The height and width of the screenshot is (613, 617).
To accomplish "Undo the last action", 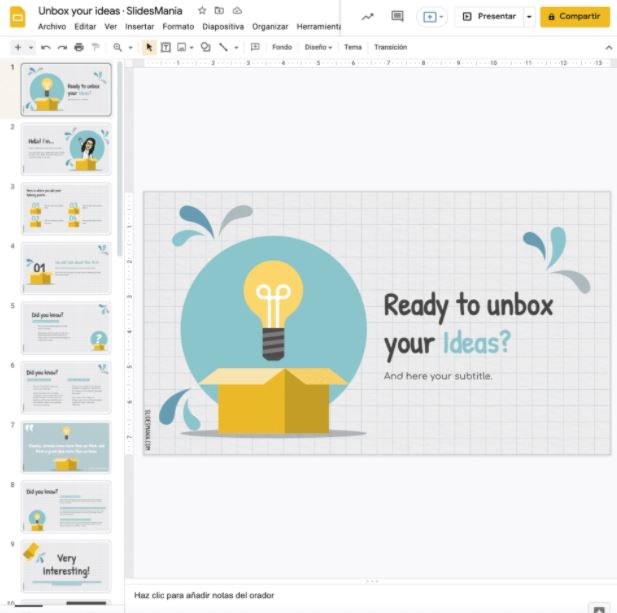I will coord(46,48).
